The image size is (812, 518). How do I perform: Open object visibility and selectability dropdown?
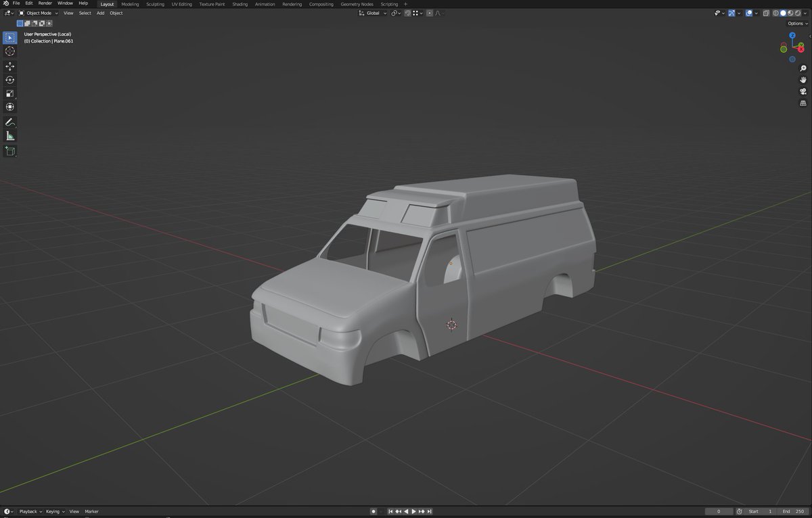coord(719,13)
